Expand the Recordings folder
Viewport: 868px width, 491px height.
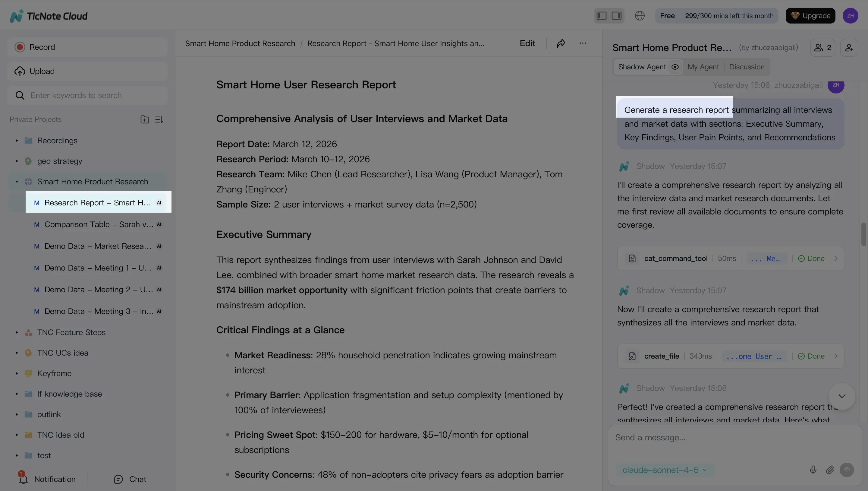pos(17,141)
